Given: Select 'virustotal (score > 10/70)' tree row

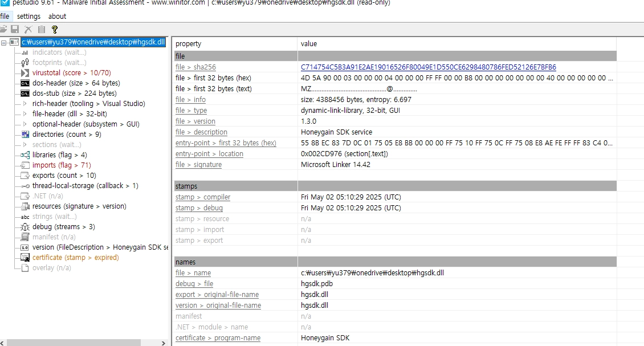Looking at the screenshot, I should point(71,73).
